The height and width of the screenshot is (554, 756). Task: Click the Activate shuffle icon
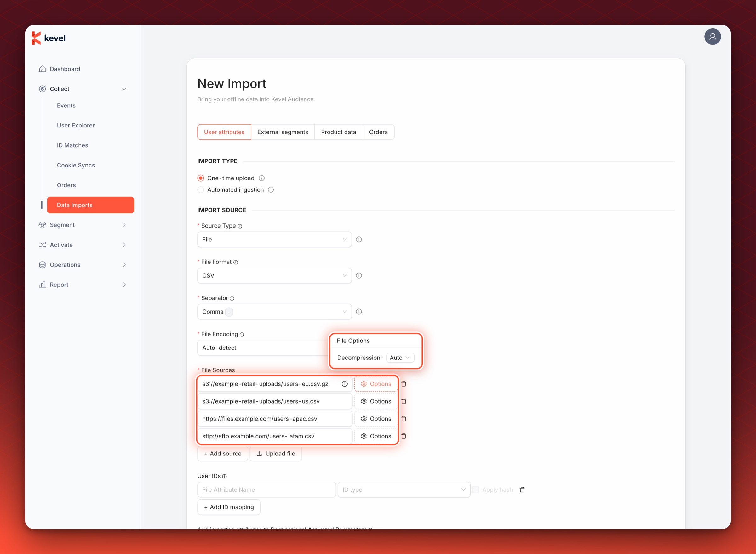42,245
